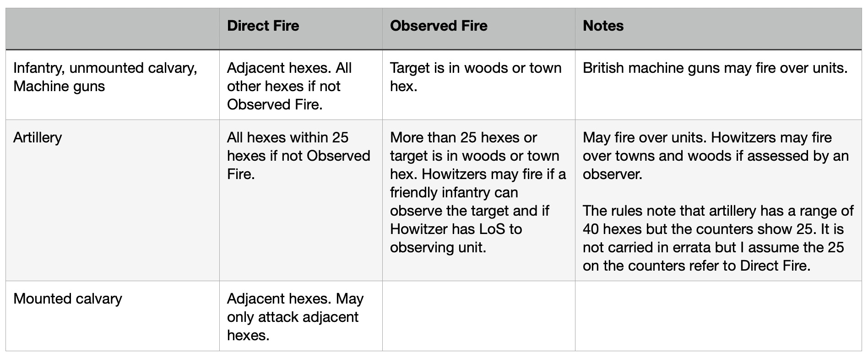
Task: Select the empty top-left header cell
Action: (x=113, y=28)
